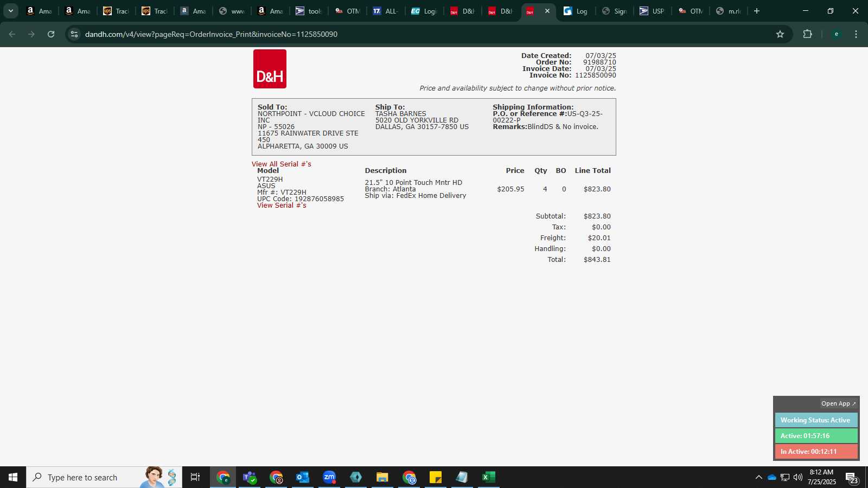Click the Open App link in the tracker widget
Image resolution: width=868 pixels, height=488 pixels.
coord(838,403)
